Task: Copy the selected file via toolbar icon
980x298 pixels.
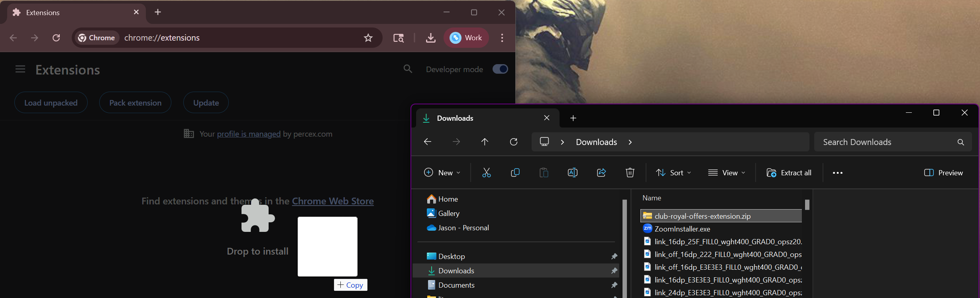Action: (515, 173)
